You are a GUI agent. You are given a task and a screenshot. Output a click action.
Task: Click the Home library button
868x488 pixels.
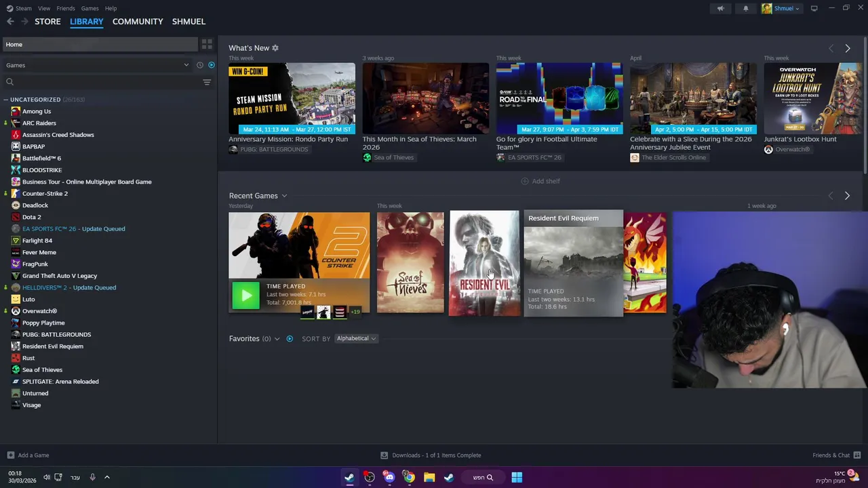99,44
